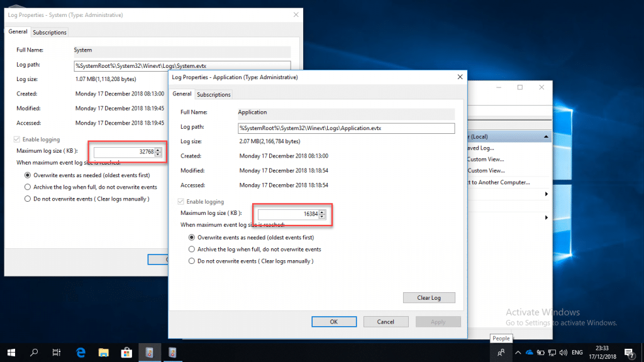Open Action Center notifications icon
644x362 pixels.
pyautogui.click(x=629, y=352)
